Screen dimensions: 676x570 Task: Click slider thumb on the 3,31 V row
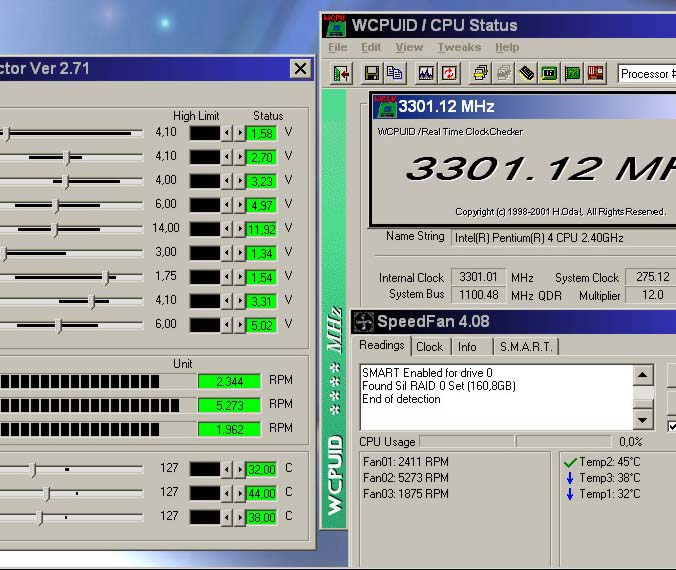pyautogui.click(x=92, y=302)
